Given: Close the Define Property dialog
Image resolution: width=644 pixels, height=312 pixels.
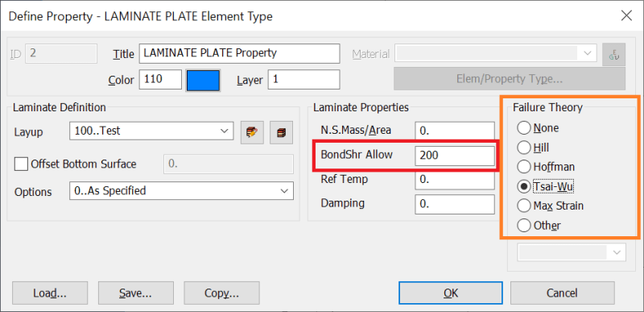Looking at the screenshot, I should [x=626, y=16].
